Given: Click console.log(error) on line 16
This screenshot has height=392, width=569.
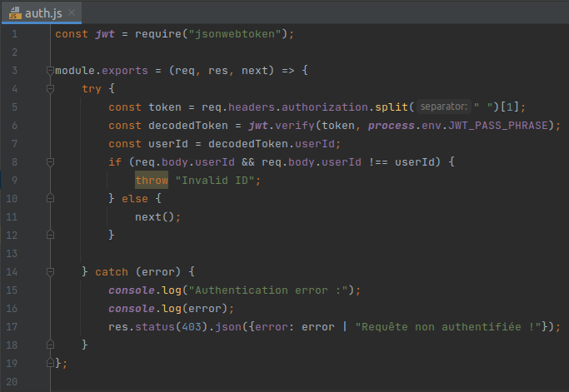Looking at the screenshot, I should tap(167, 309).
